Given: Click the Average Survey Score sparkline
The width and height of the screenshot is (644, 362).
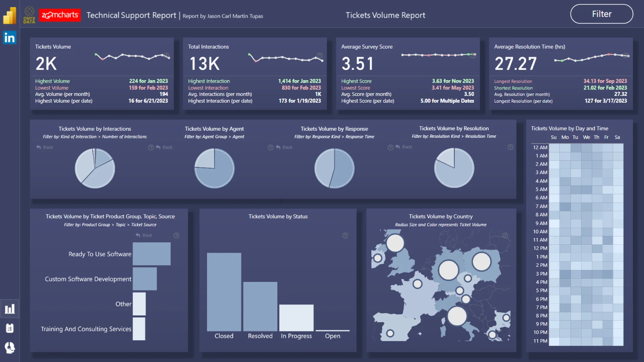Looking at the screenshot, I should pos(438,55).
